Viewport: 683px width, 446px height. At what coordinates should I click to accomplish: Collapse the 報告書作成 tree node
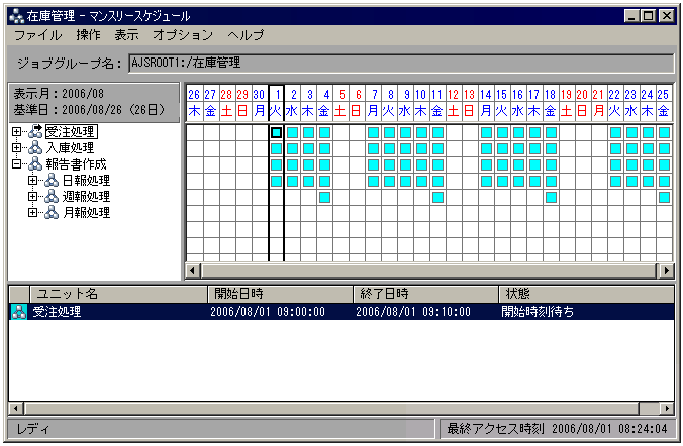17,164
